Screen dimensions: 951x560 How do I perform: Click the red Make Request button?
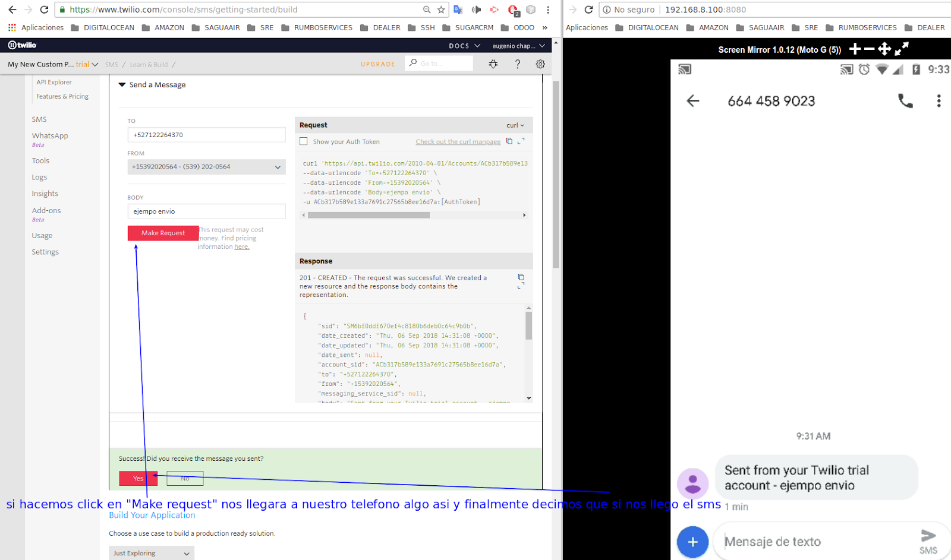point(163,233)
